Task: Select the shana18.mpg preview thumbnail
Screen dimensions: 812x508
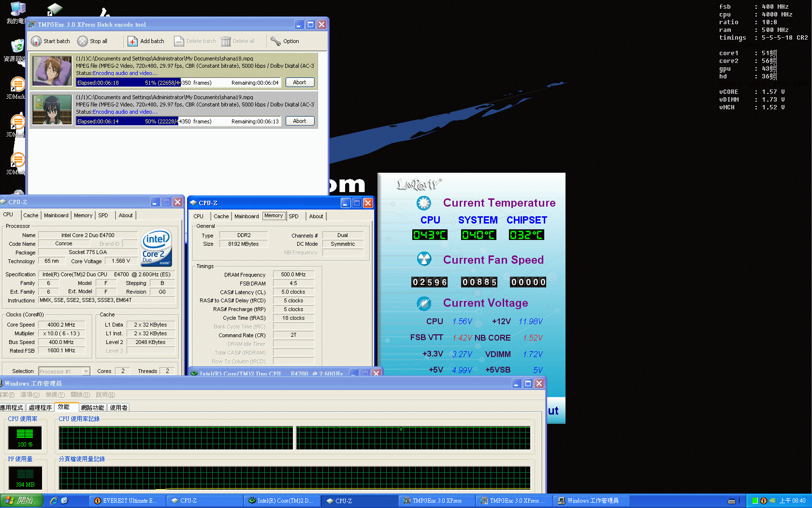Action: [52, 71]
